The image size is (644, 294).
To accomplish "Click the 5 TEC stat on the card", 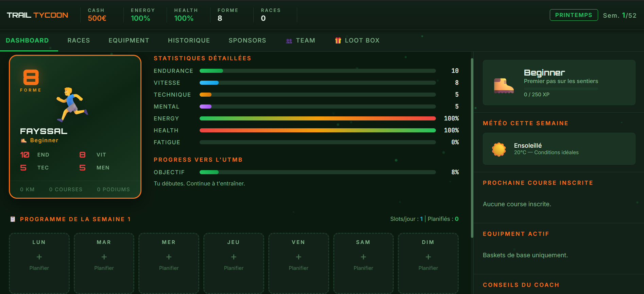I will (x=34, y=168).
